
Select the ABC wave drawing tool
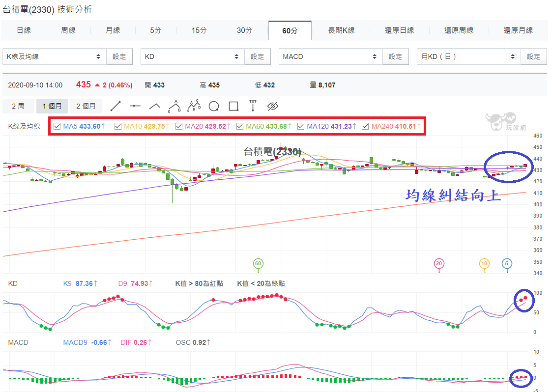click(x=174, y=106)
